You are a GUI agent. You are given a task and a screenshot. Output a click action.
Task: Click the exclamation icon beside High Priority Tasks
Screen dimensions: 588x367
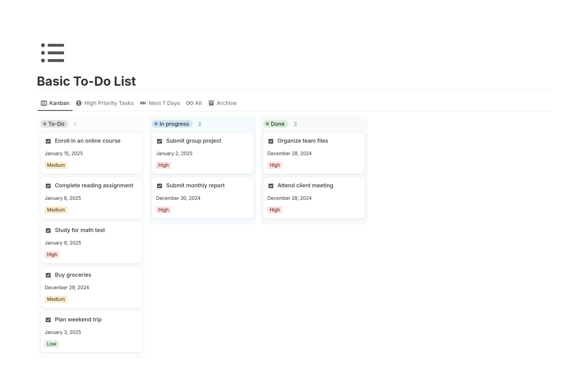click(x=79, y=103)
